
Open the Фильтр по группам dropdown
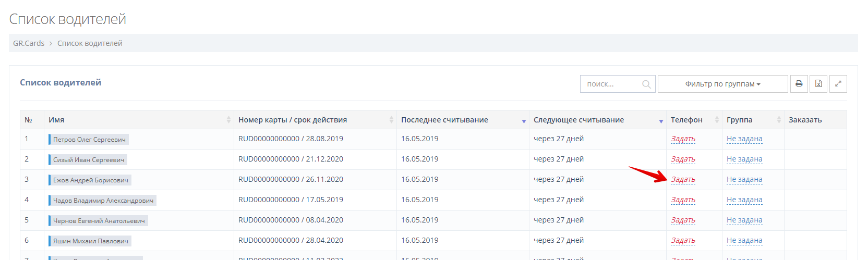click(722, 84)
